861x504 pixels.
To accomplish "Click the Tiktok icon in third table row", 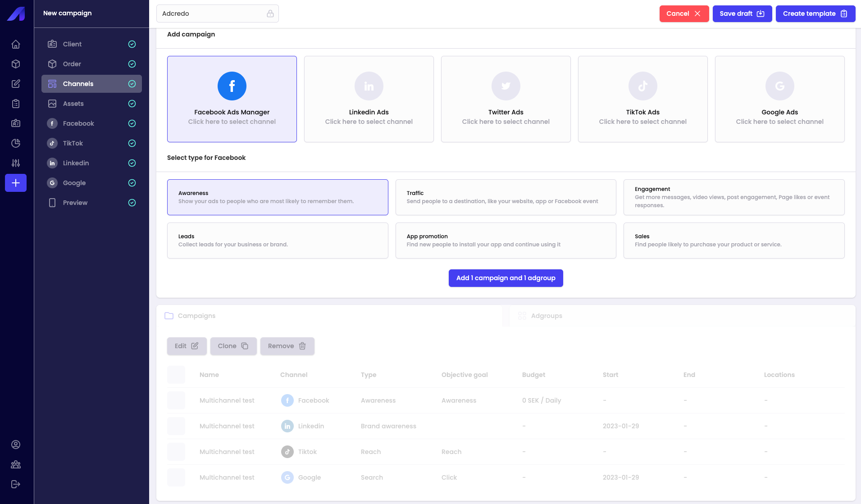I will (x=287, y=452).
